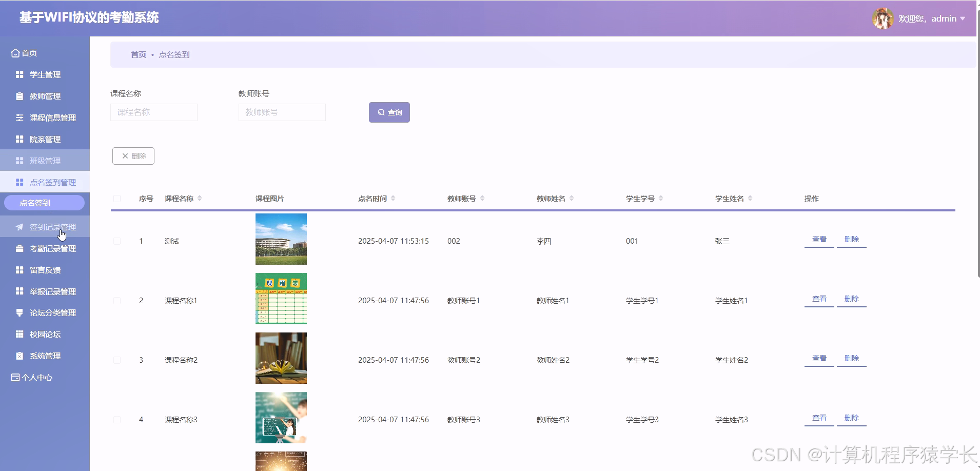Click the 系统管理 sidebar icon
This screenshot has width=980, height=471.
pos(19,356)
